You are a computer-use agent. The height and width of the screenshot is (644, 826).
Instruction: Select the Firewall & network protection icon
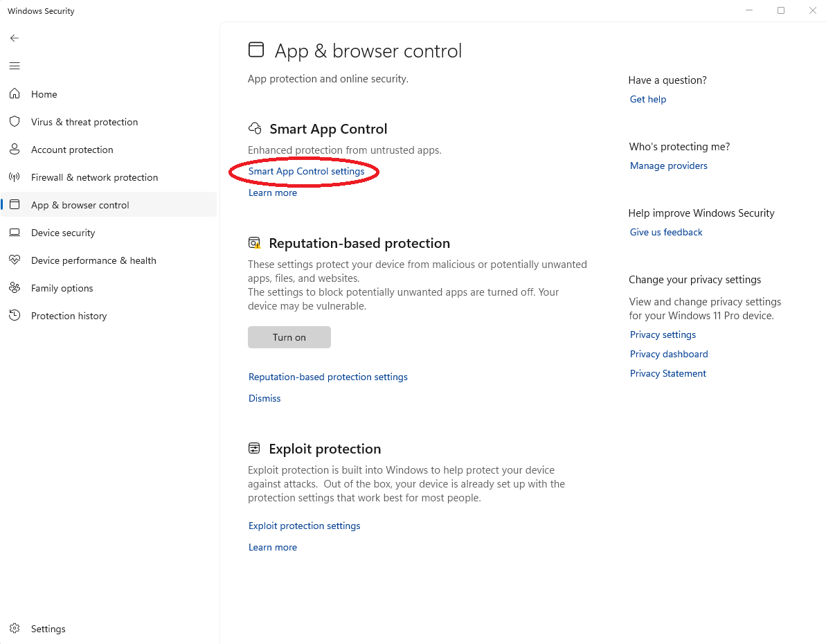point(15,177)
